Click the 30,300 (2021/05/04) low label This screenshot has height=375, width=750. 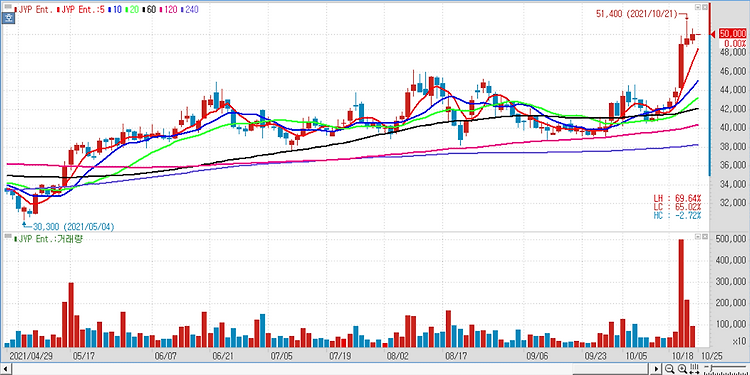74,226
